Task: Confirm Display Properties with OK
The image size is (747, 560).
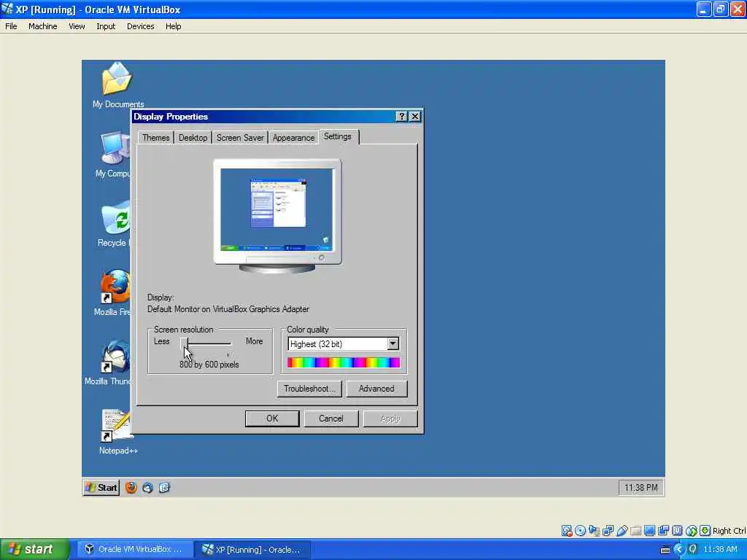Action: point(272,419)
